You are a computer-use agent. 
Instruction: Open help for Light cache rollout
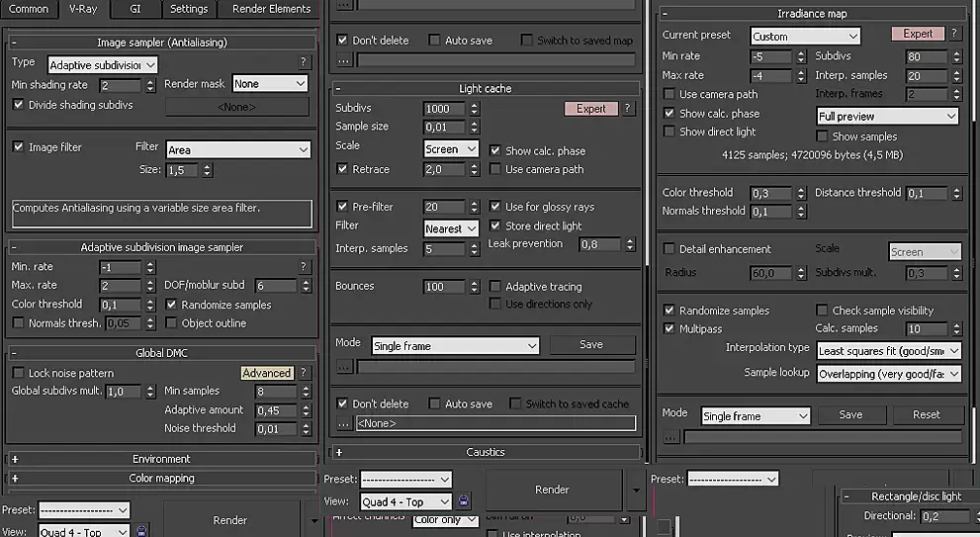tap(627, 108)
